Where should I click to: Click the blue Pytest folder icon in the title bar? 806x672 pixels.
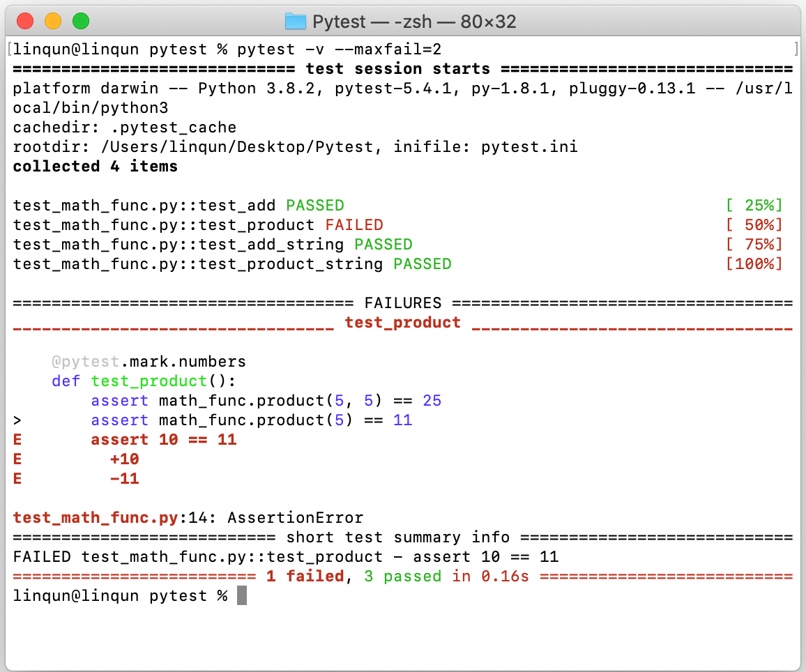click(296, 21)
